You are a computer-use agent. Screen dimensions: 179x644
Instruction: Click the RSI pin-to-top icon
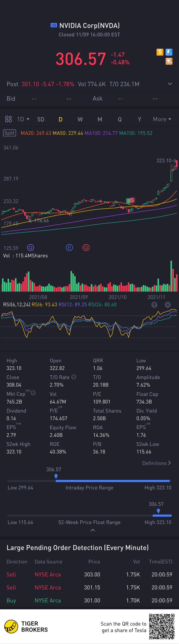tap(154, 305)
